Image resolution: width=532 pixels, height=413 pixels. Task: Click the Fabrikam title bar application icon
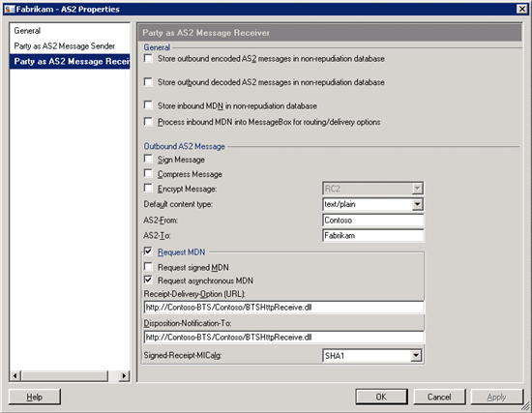pos(10,9)
